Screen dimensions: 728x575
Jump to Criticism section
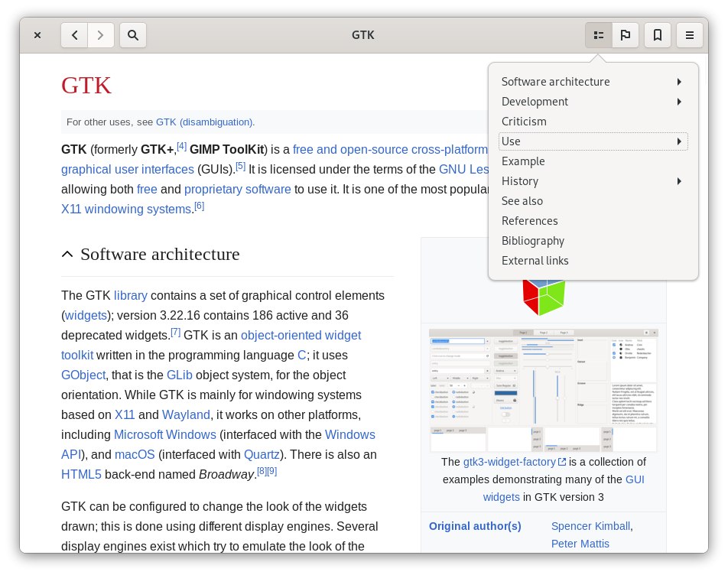[593, 122]
